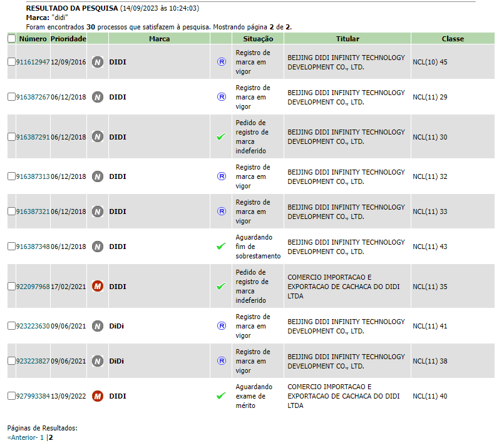Check the box for process 923223827
The width and height of the screenshot is (499, 448).
(11, 360)
